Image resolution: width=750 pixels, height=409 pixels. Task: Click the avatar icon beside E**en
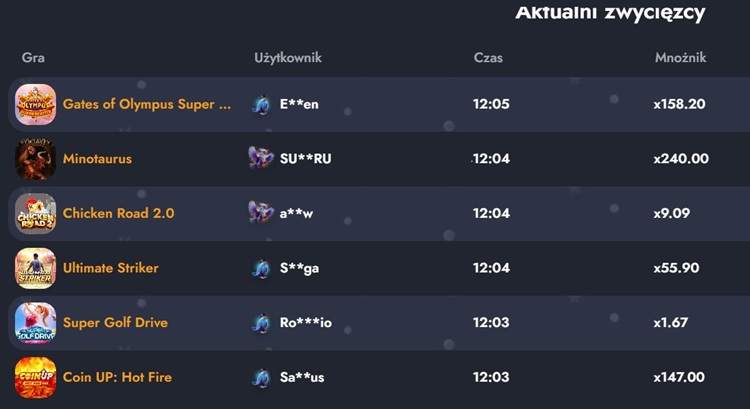click(x=261, y=104)
